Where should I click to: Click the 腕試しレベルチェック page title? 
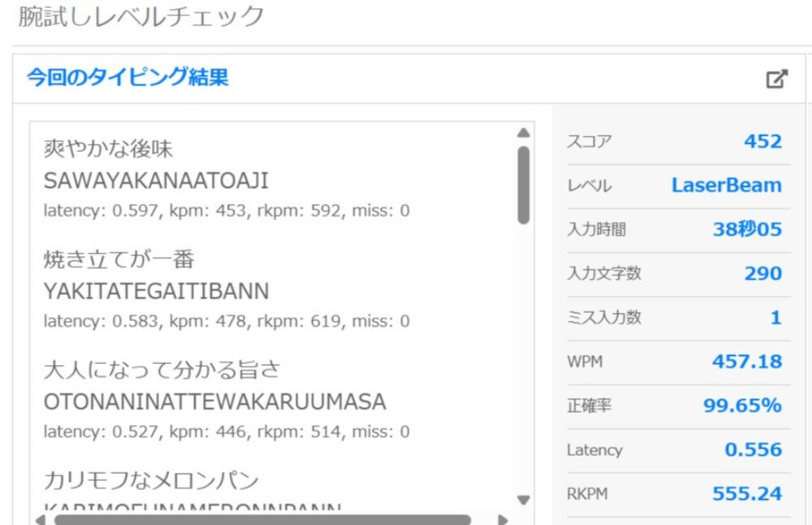pos(140,16)
